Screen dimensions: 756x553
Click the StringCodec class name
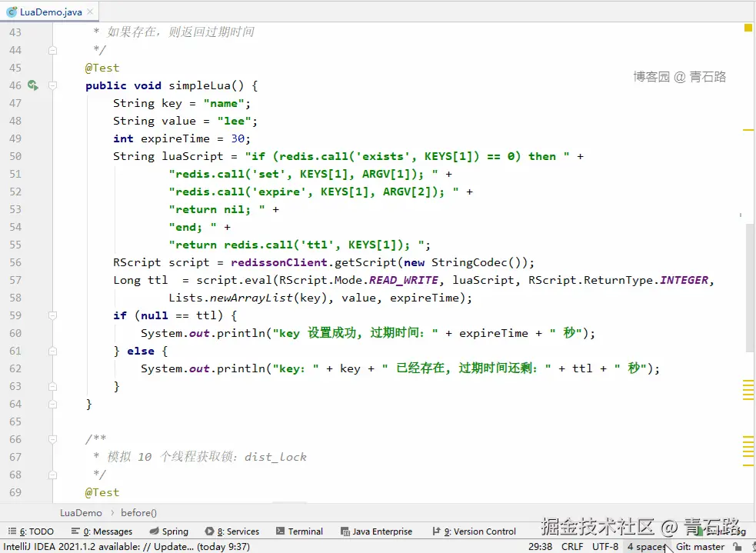pyautogui.click(x=469, y=263)
